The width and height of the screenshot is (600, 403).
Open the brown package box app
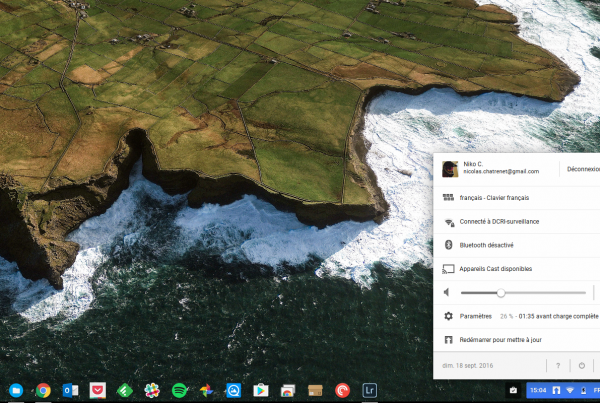click(315, 390)
